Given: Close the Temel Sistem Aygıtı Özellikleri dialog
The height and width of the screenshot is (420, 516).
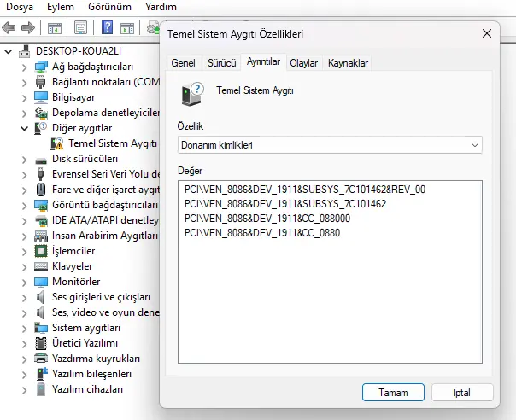Looking at the screenshot, I should coord(487,33).
